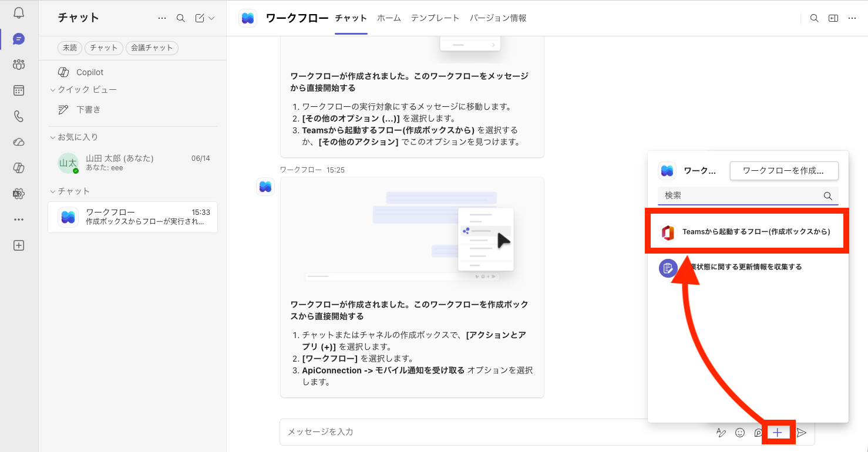
Task: Pop out chat with window icon
Action: 833,18
